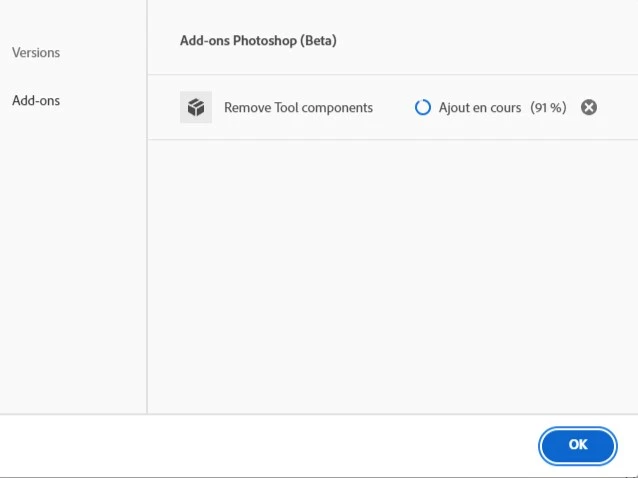Select the Add-ons sidebar item
The height and width of the screenshot is (478, 638).
(36, 100)
